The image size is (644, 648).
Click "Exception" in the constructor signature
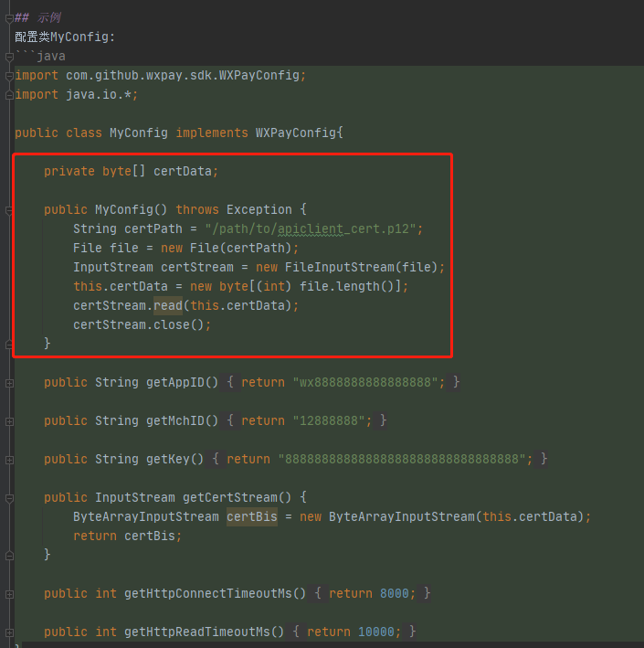tap(259, 209)
